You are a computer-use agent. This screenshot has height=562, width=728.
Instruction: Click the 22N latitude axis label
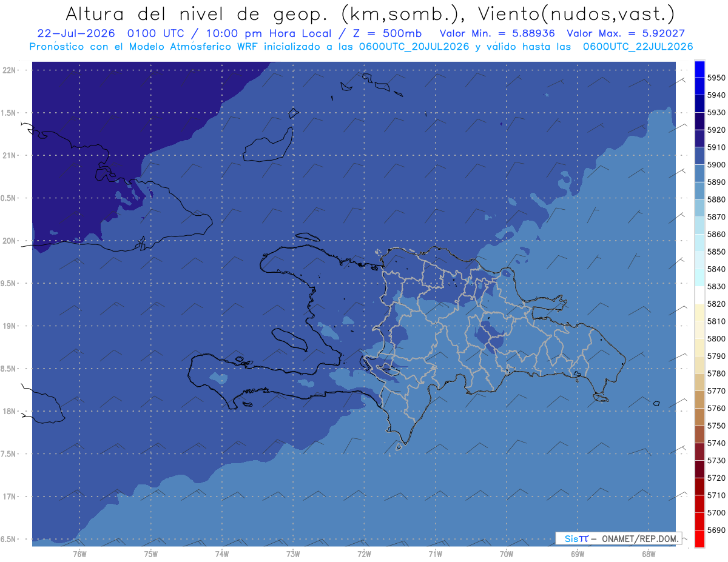tap(8, 70)
